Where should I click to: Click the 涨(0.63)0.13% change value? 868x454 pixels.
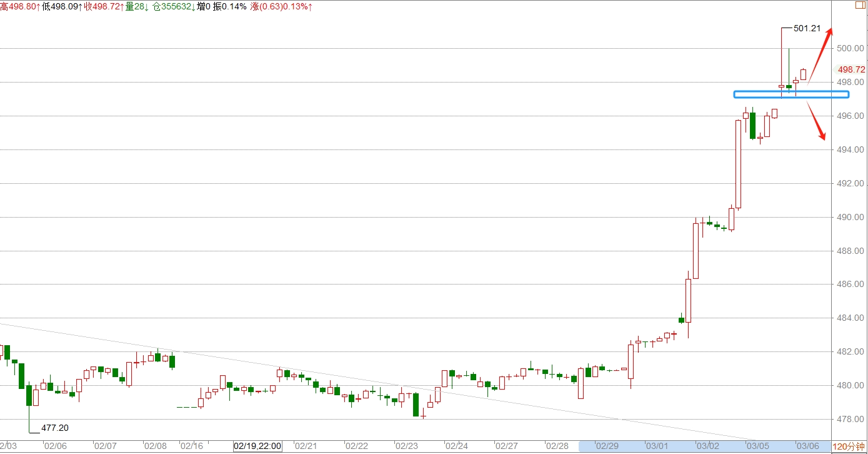(x=281, y=6)
